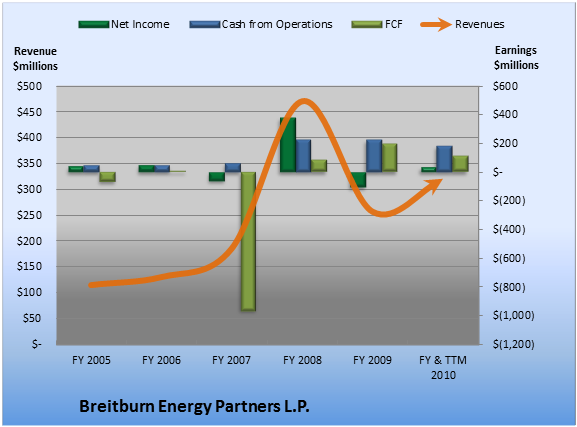Click the earnings-axis $200 label
The image size is (577, 427).
coord(505,143)
